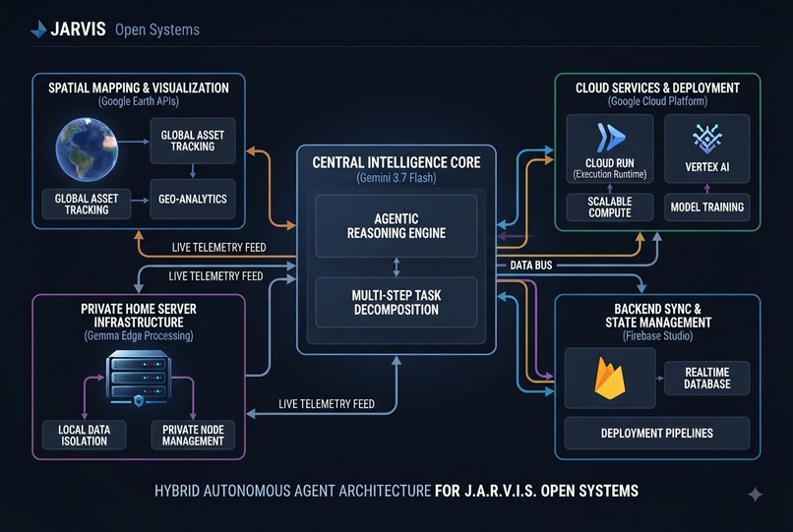
Task: Select the Model Training box
Action: click(707, 207)
